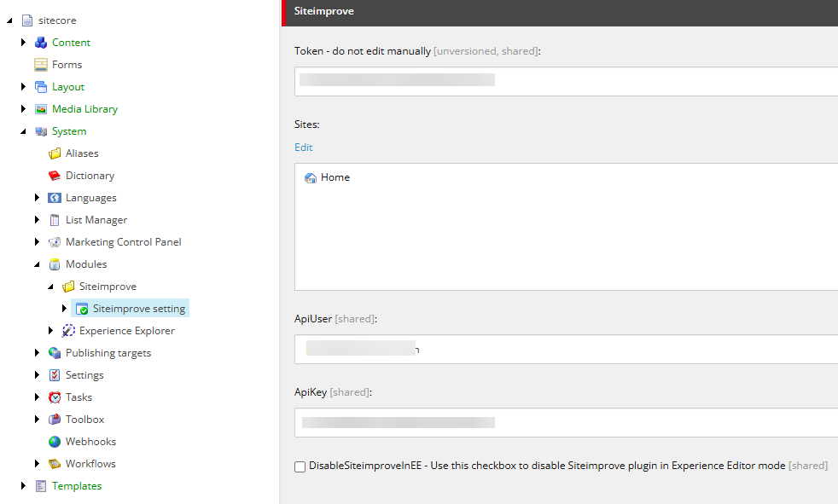Collapse the Modules node

[x=37, y=264]
